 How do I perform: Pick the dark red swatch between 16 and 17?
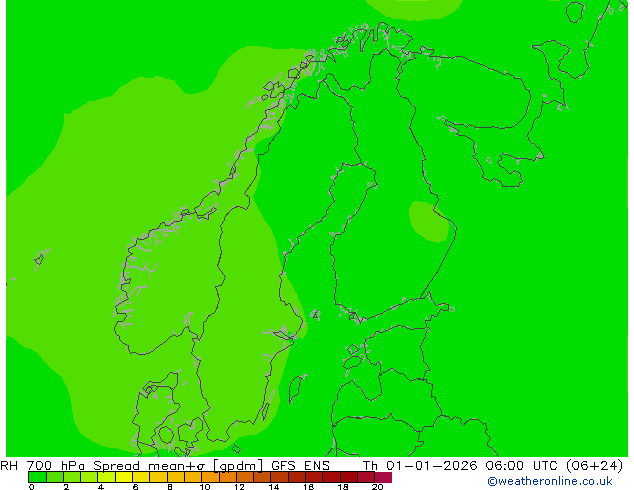coord(314,477)
